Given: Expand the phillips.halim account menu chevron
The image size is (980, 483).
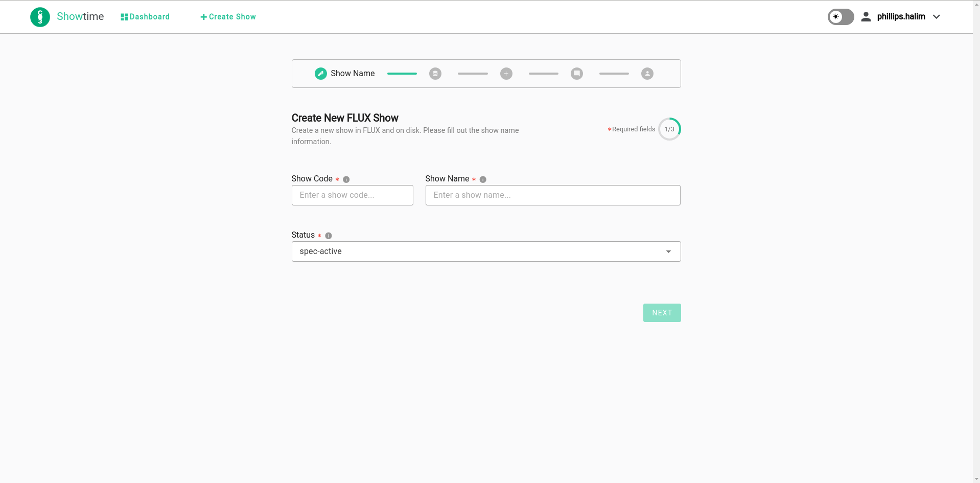Looking at the screenshot, I should 936,17.
